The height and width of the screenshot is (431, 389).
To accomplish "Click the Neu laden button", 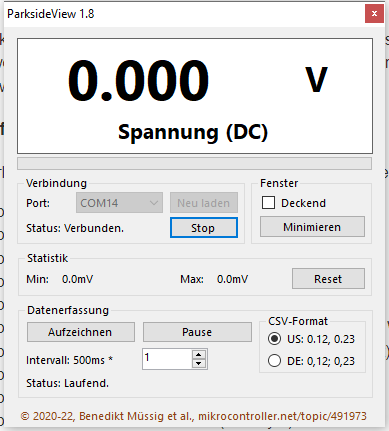I will (204, 203).
